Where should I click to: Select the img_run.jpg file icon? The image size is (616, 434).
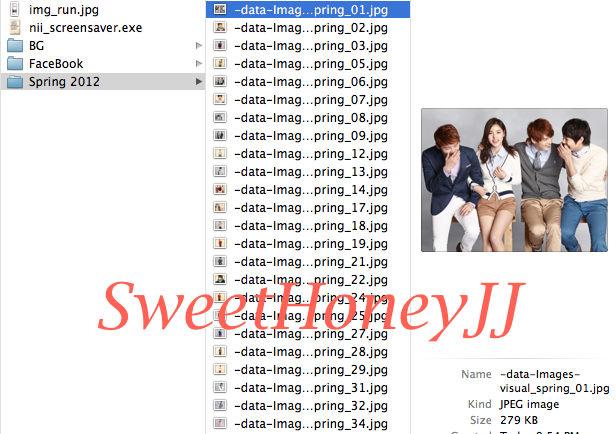tap(15, 9)
